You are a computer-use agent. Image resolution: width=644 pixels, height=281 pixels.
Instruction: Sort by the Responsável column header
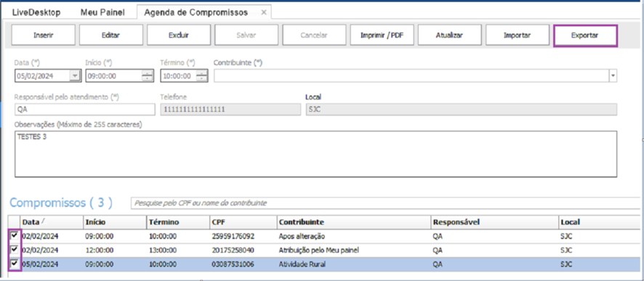[494, 222]
